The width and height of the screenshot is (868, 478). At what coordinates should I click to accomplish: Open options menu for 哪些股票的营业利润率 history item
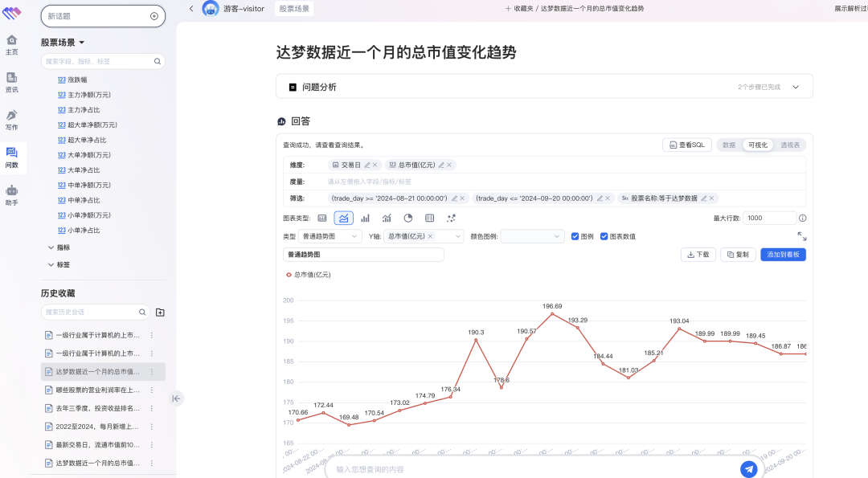152,390
